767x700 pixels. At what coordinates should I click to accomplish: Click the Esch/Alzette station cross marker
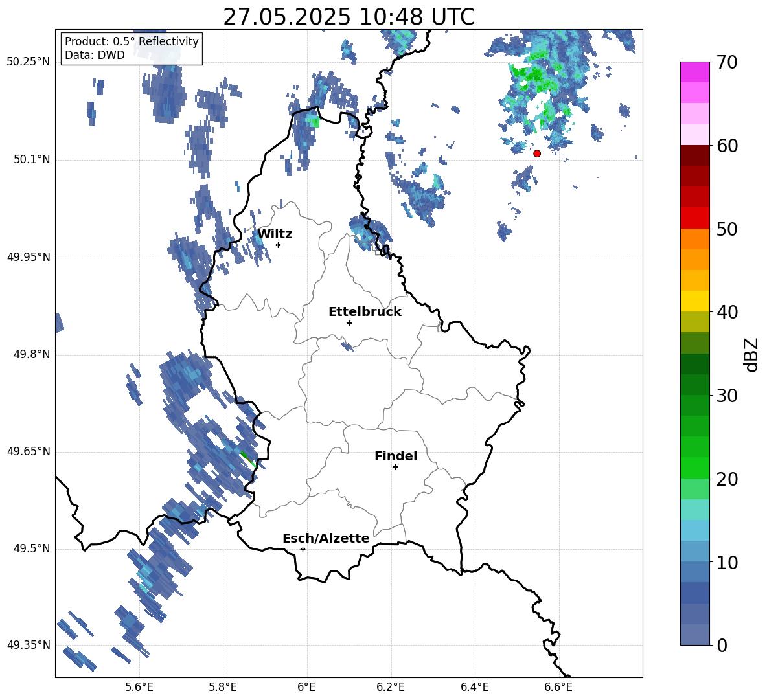[x=303, y=549]
